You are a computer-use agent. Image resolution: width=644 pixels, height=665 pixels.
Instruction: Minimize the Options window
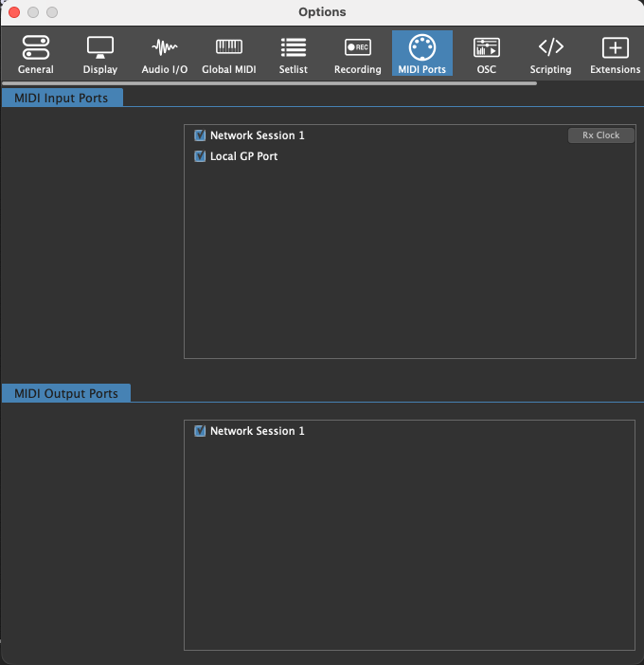pyautogui.click(x=33, y=12)
